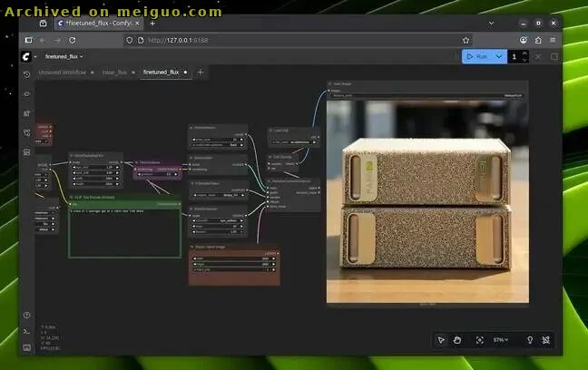Add a new workflow tab with plus
Viewport: 588px width, 370px height.
201,72
